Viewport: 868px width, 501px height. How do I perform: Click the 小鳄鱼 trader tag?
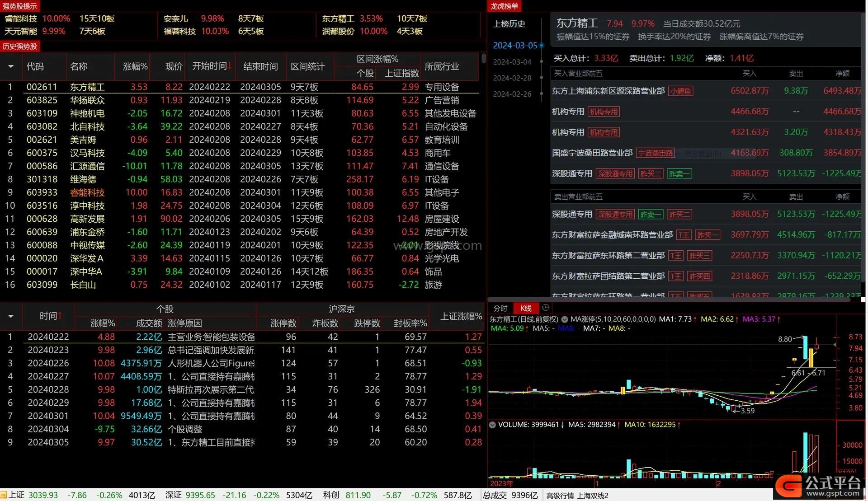[x=680, y=91]
